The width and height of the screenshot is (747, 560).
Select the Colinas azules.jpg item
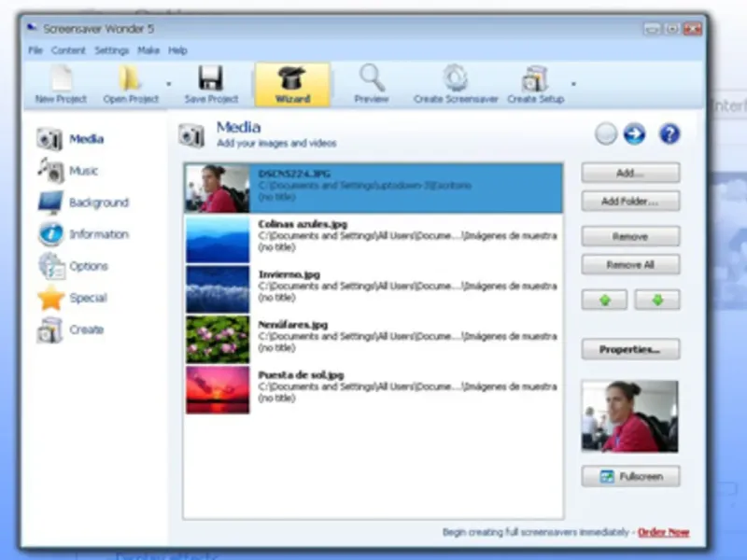[373, 239]
